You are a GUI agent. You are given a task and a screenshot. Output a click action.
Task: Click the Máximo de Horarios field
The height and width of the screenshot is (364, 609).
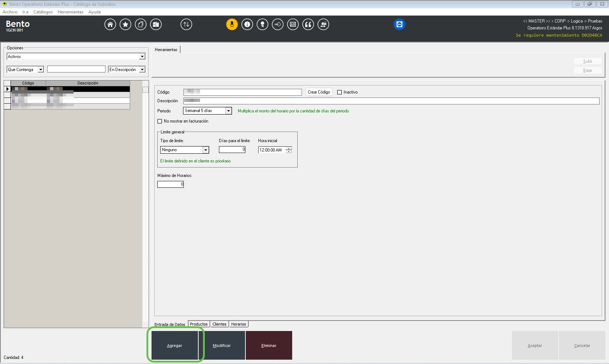pyautogui.click(x=170, y=184)
